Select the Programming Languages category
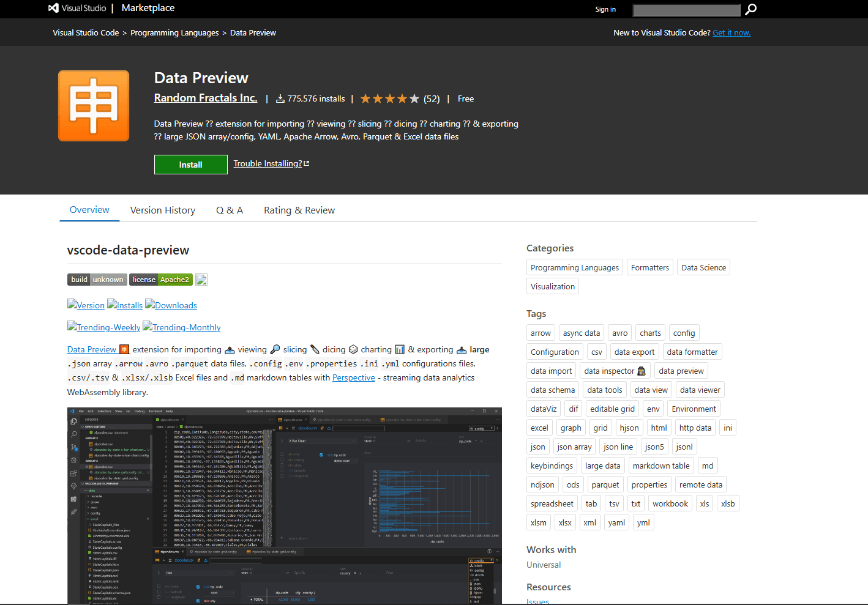868x605 pixels. click(x=575, y=267)
